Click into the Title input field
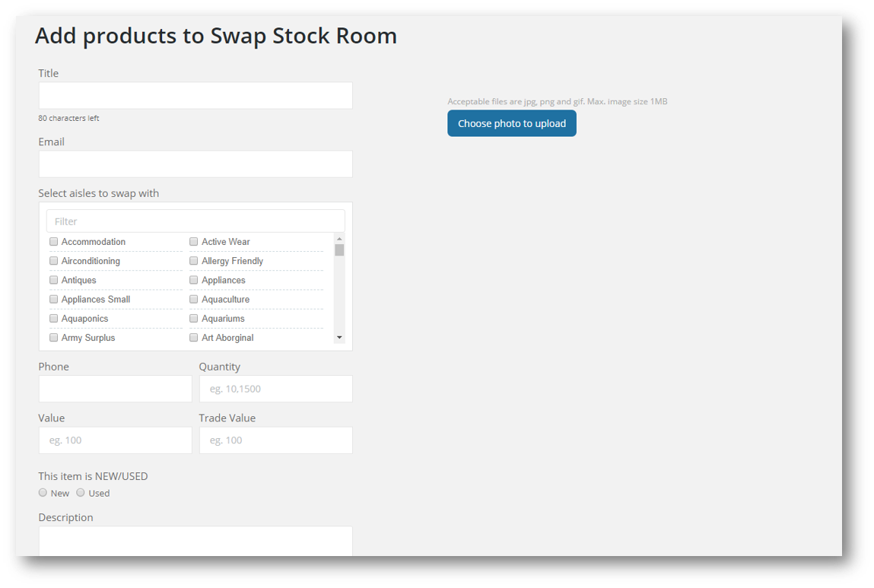Image resolution: width=874 pixels, height=588 pixels. [x=195, y=95]
